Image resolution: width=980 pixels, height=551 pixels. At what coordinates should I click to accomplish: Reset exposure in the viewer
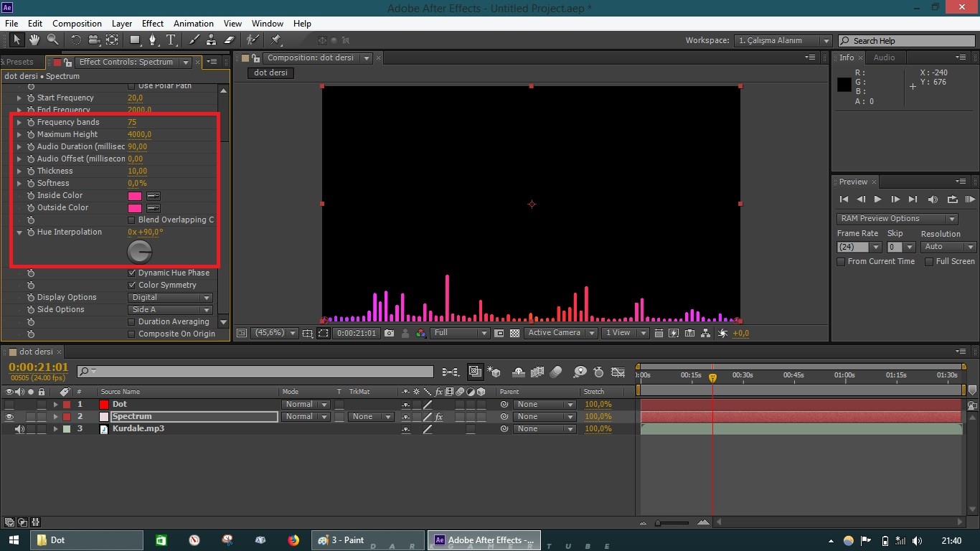click(x=722, y=333)
